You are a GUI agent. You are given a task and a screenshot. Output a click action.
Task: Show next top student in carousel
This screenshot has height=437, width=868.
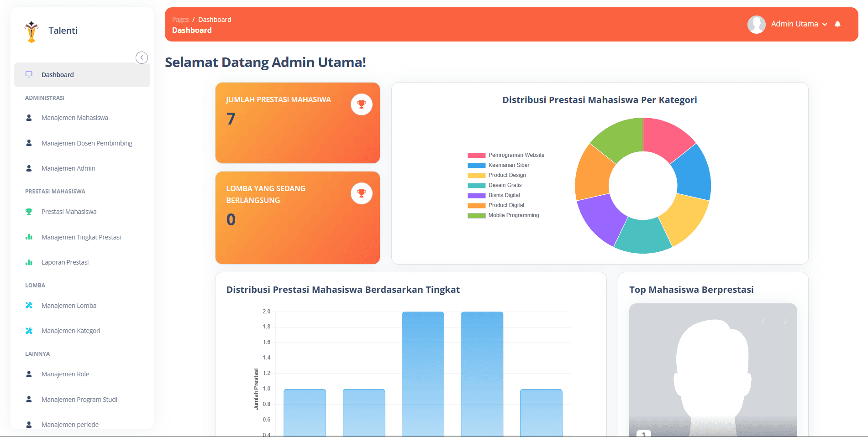[x=785, y=322]
